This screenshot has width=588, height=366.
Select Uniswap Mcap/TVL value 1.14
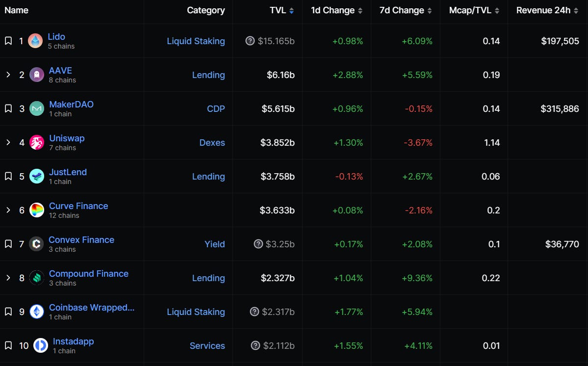coord(491,142)
